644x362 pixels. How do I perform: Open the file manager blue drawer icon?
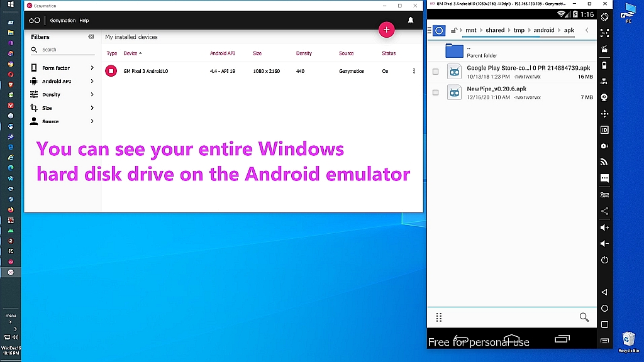click(x=439, y=30)
